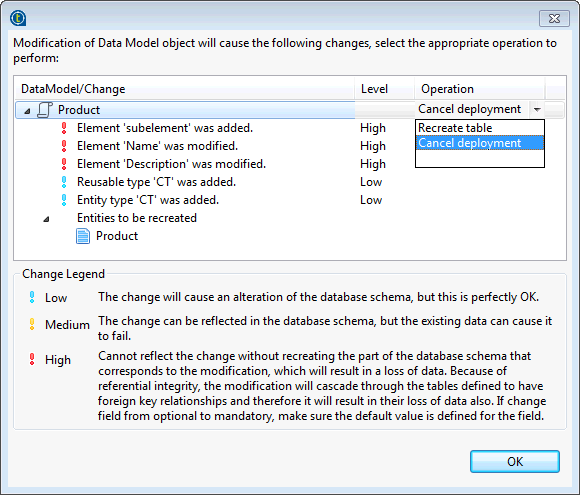Close the dialog with the X button

click(x=554, y=18)
